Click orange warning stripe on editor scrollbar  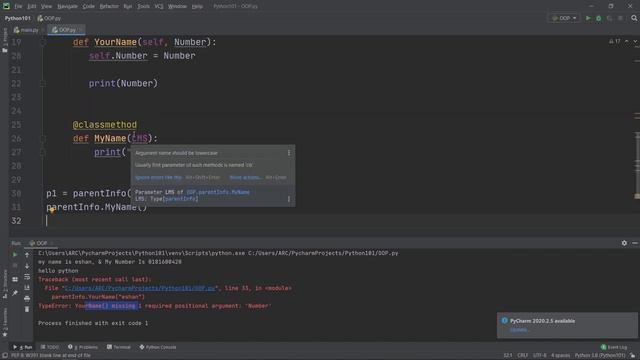[x=637, y=196]
